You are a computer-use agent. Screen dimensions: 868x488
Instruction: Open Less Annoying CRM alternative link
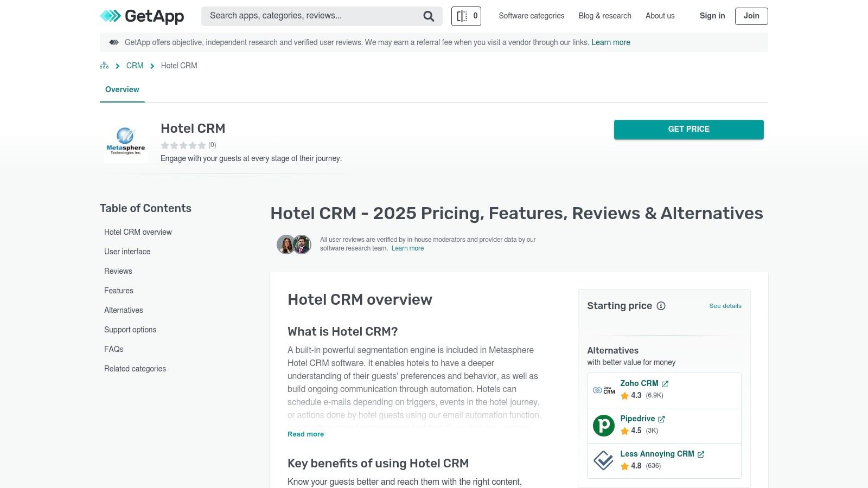coord(657,454)
